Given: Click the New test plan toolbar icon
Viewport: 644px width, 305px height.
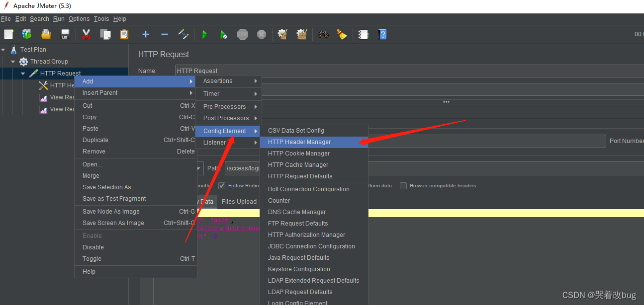Looking at the screenshot, I should point(8,34).
